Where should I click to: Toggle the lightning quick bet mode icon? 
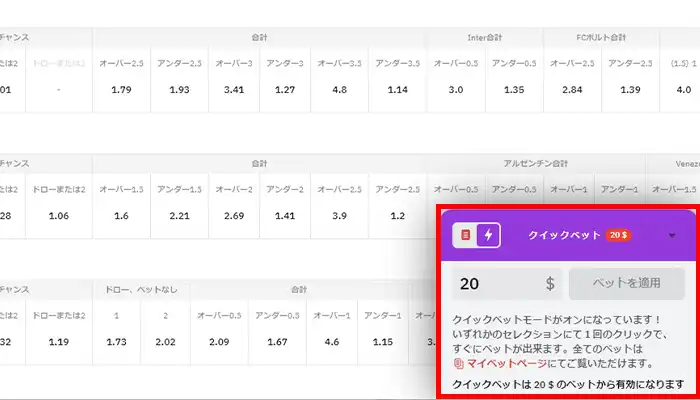[x=487, y=235]
